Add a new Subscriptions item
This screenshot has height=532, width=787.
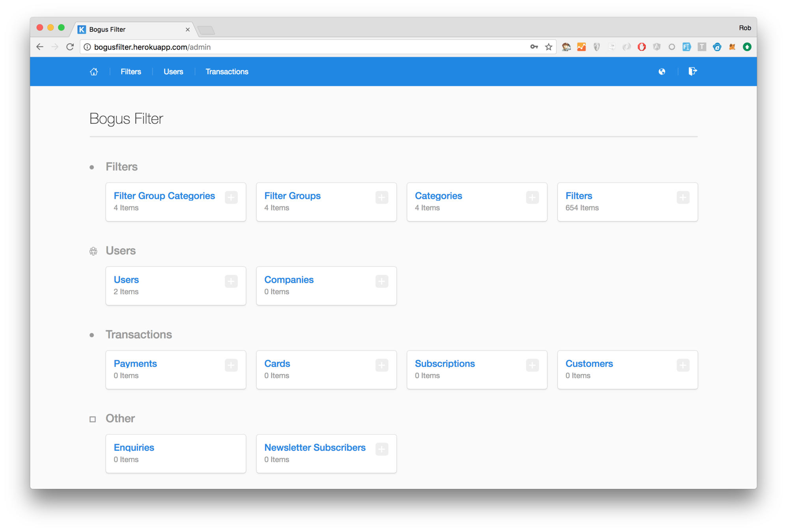[532, 365]
